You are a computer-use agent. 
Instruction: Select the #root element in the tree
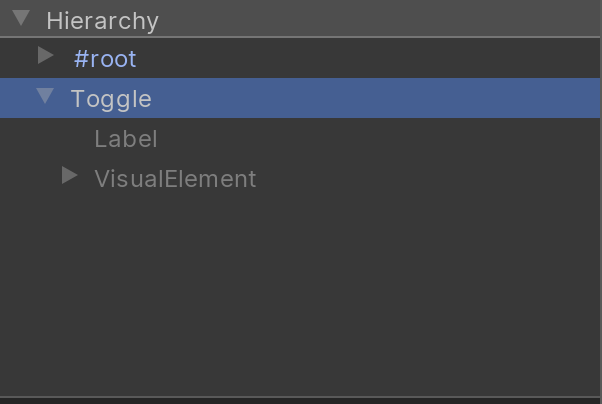(105, 59)
